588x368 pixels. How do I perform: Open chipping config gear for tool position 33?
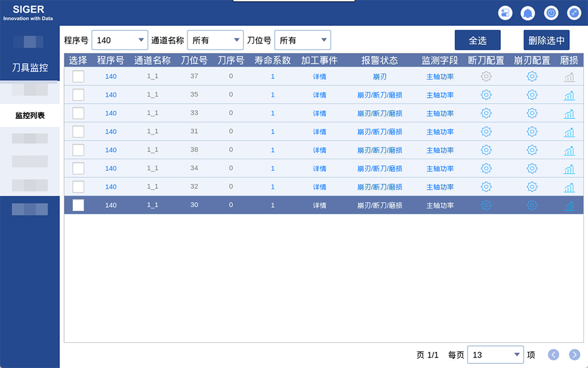[x=532, y=113]
